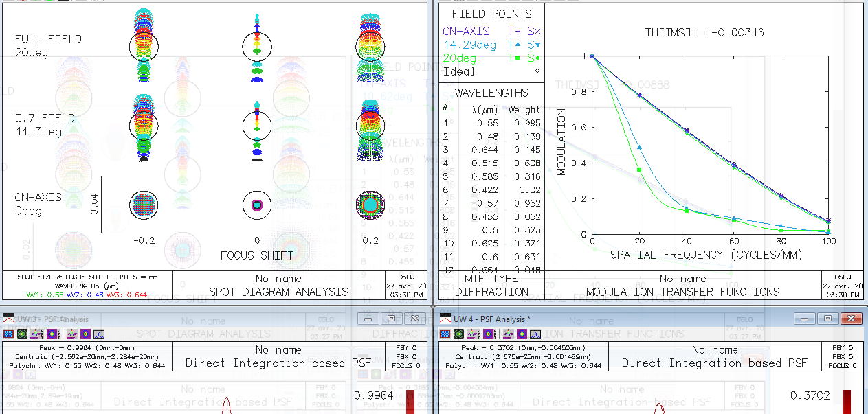Open direct-integration wireframe PSF plot in UW 4
The height and width of the screenshot is (414, 868).
[509, 334]
